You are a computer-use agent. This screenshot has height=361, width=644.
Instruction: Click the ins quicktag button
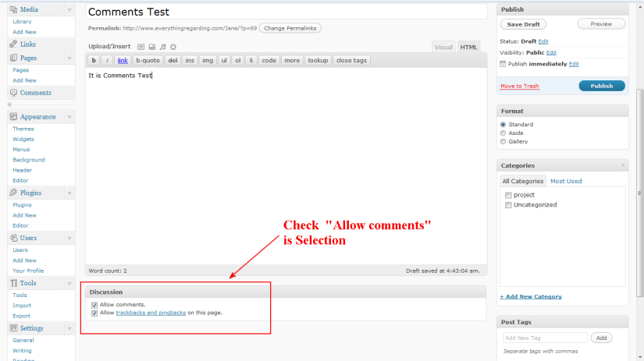coord(190,60)
